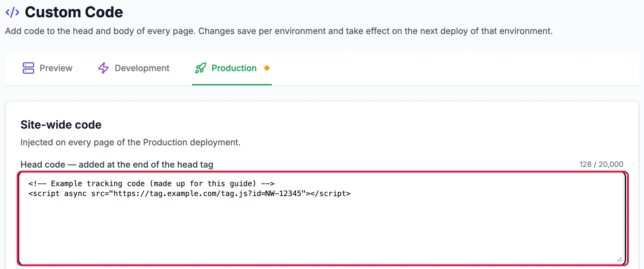Click the Preview server icon
The height and width of the screenshot is (269, 644).
28,68
